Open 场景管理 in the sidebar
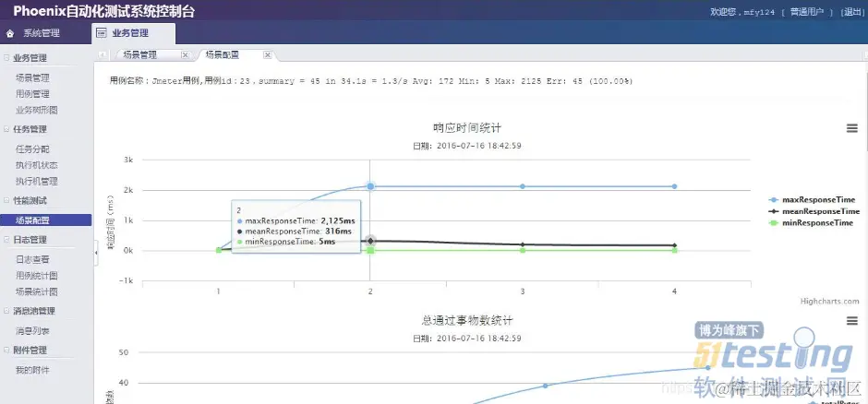The height and width of the screenshot is (404, 868). pyautogui.click(x=32, y=77)
